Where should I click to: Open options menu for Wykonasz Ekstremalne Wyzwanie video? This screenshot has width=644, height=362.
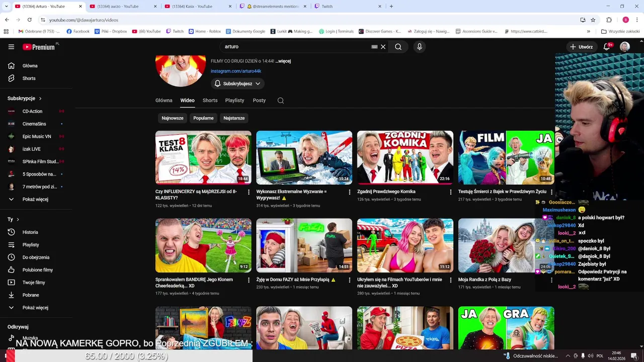click(350, 192)
